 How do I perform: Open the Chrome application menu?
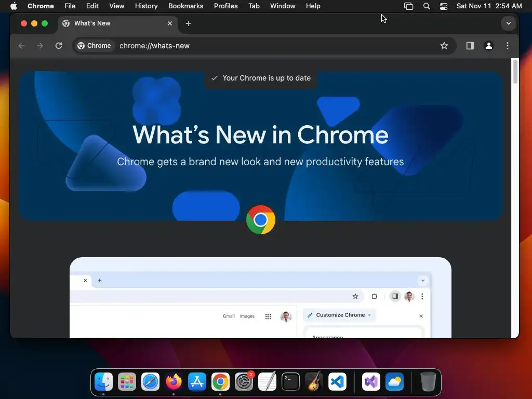point(41,6)
